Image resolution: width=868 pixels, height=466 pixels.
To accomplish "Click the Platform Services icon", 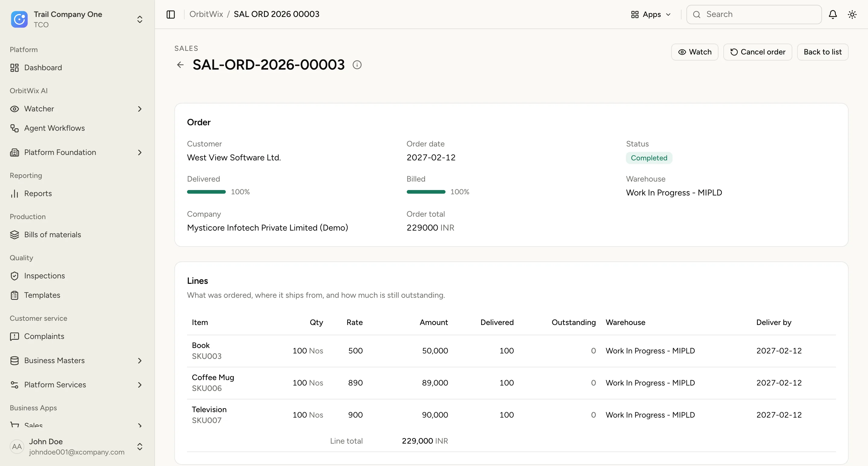I will (x=15, y=385).
